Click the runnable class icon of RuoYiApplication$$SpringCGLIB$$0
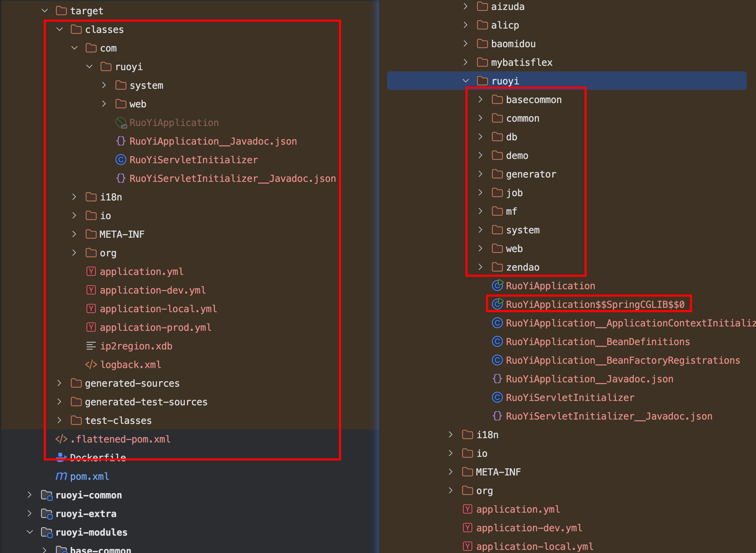This screenshot has width=756, height=553. pyautogui.click(x=497, y=304)
